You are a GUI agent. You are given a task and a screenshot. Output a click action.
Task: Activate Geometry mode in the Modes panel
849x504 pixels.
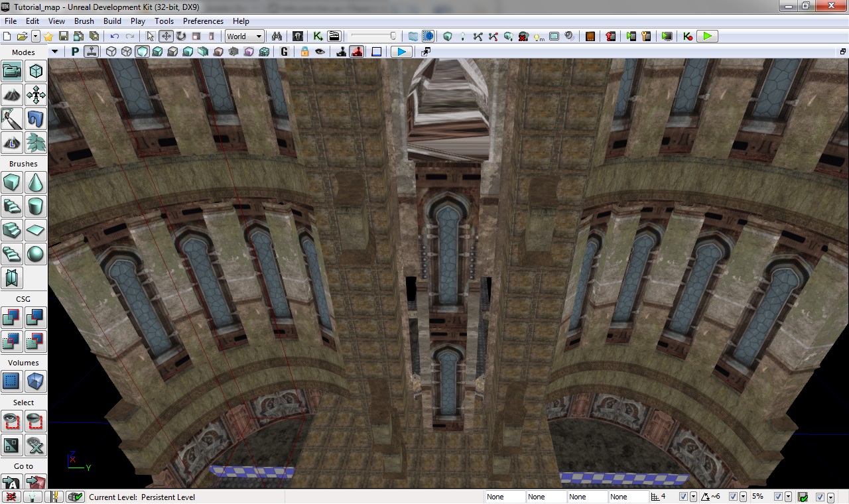[x=36, y=71]
